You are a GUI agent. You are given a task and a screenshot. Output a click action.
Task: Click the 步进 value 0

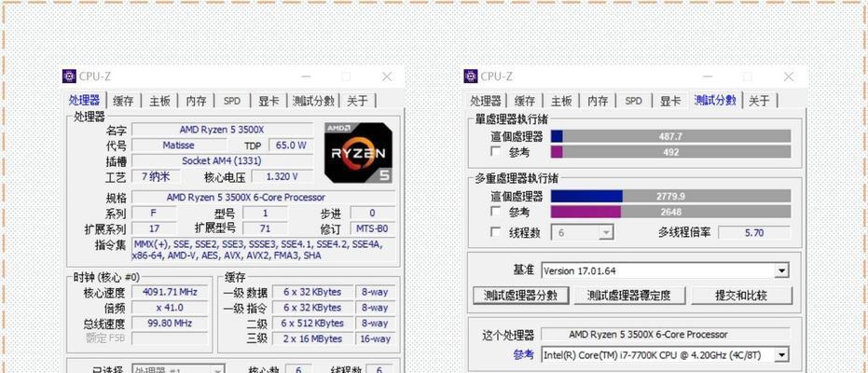coord(373,213)
